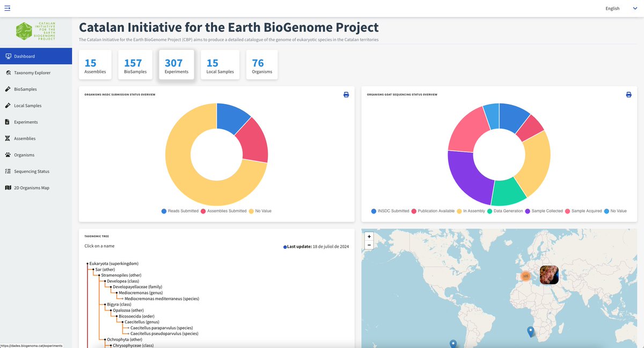Select Caecitellus (genus) tree node

point(142,322)
